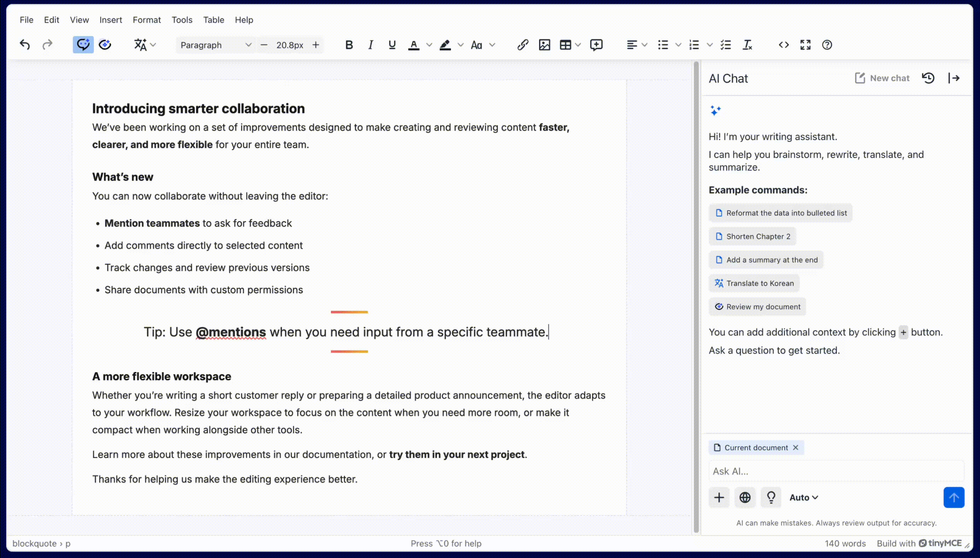
Task: Insert a link with the chain icon
Action: click(x=523, y=45)
